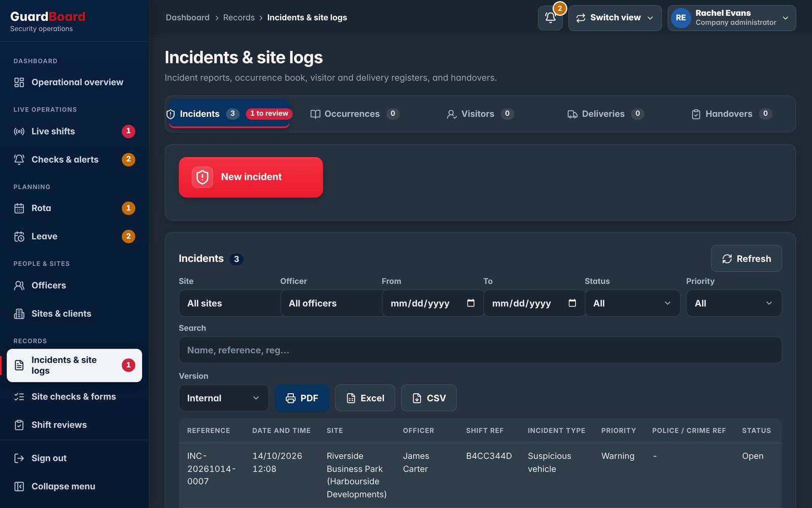Screen dimensions: 812x508
Task: Click the Records breadcrumb link
Action: click(239, 18)
